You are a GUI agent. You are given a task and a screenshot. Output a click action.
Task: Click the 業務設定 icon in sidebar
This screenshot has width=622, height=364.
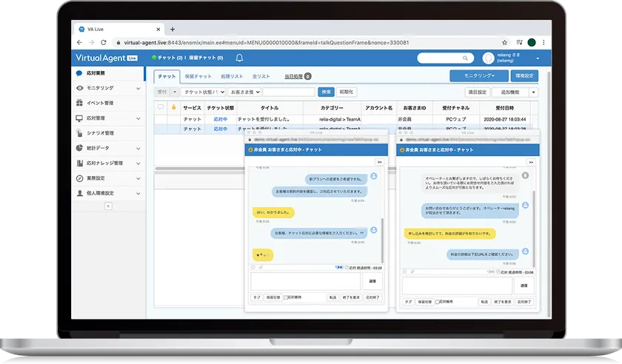tap(79, 178)
